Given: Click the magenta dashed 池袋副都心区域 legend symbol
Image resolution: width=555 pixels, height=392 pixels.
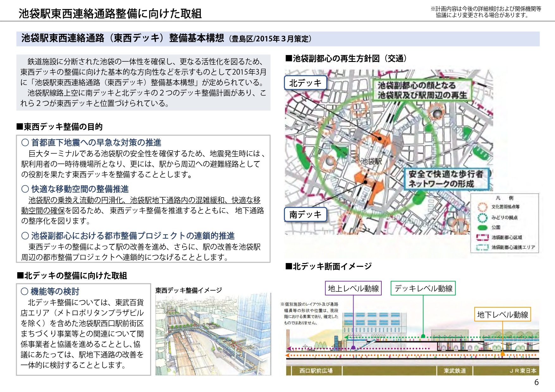Looking at the screenshot, I should click(483, 237).
